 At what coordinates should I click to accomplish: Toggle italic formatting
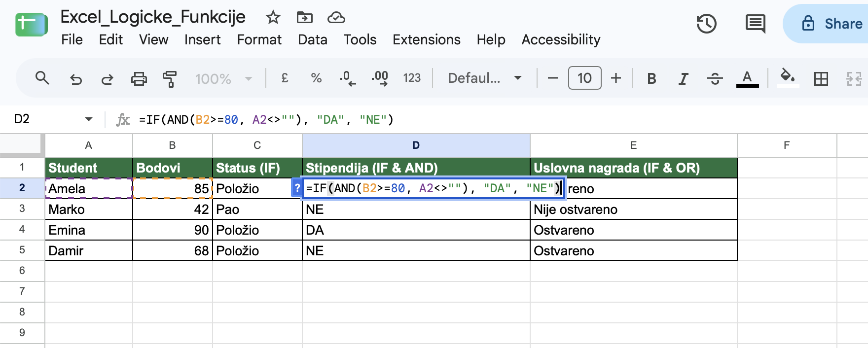[683, 78]
